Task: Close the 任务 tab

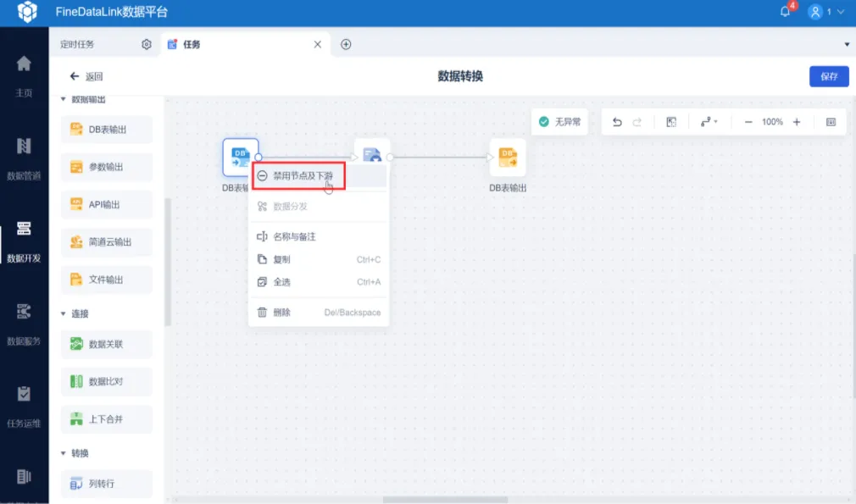Action: (318, 44)
